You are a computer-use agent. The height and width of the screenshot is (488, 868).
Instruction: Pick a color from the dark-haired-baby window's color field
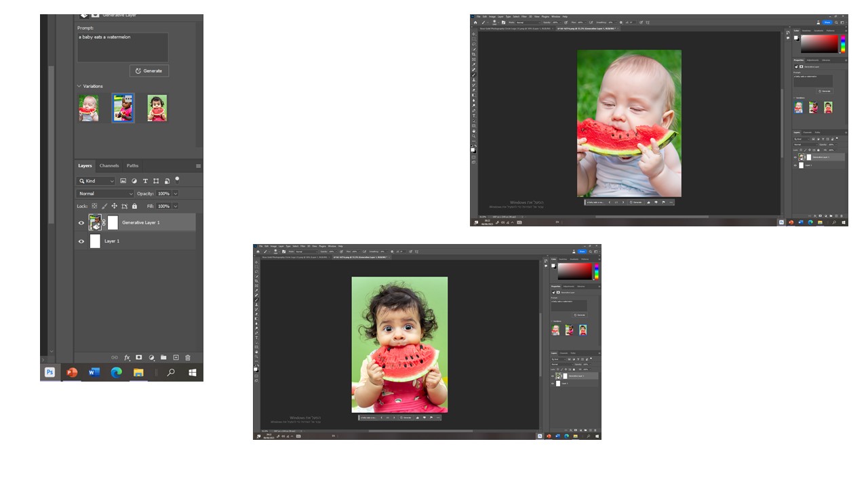click(x=574, y=272)
